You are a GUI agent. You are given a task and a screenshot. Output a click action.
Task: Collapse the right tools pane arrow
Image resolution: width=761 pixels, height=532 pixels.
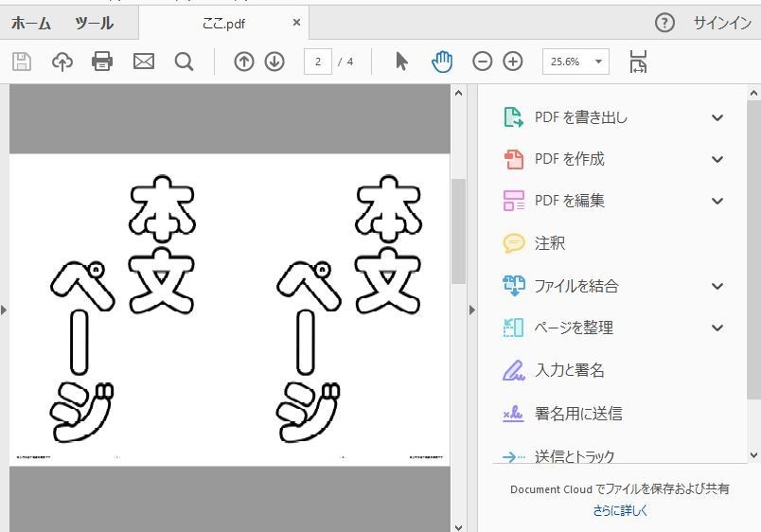pos(471,310)
